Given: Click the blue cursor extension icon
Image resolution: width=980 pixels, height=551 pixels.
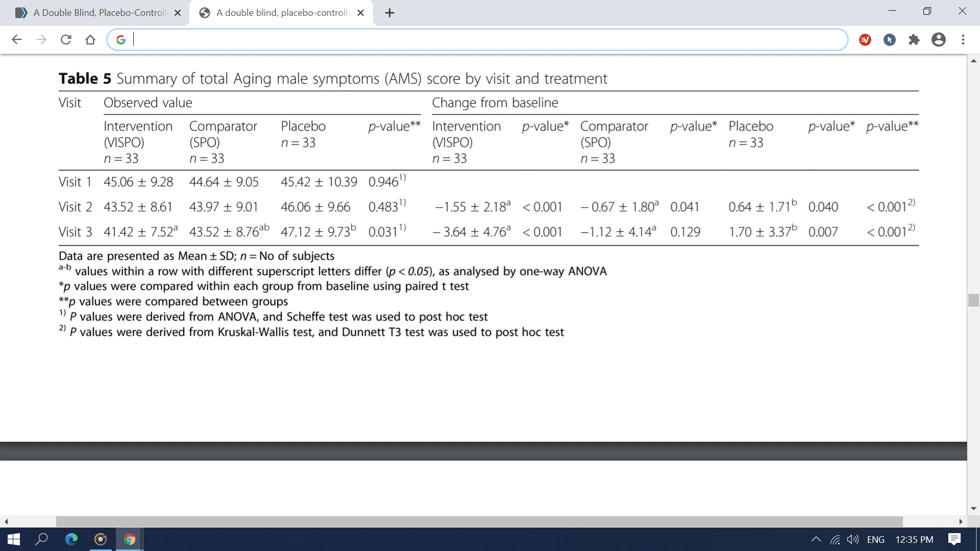Looking at the screenshot, I should coord(890,40).
